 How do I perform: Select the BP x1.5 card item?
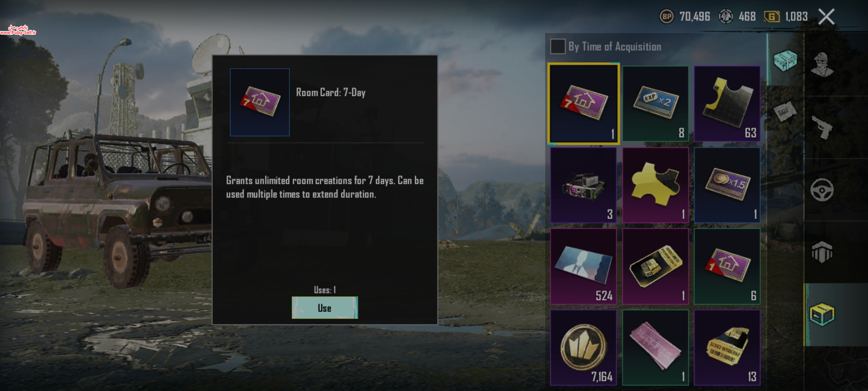click(x=727, y=185)
